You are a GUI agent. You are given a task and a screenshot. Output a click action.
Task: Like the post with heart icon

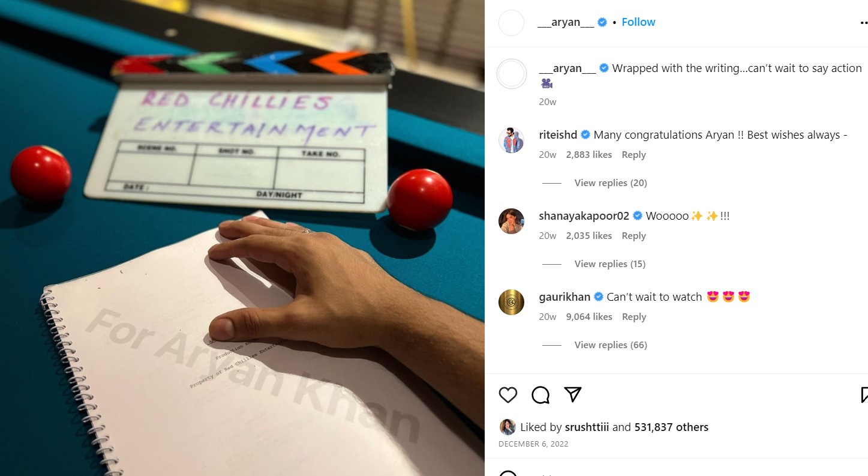pos(508,394)
